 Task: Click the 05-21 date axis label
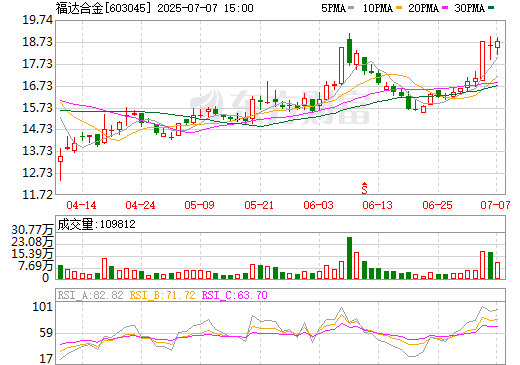tap(259, 205)
